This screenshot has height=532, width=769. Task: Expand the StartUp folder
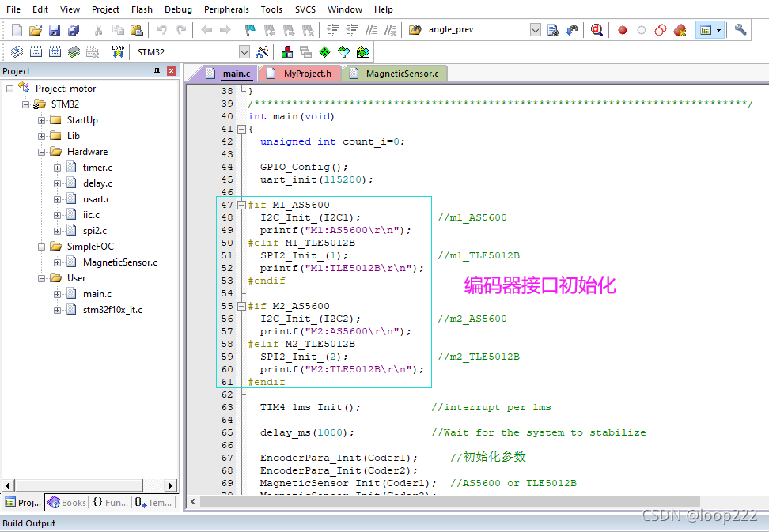point(42,120)
